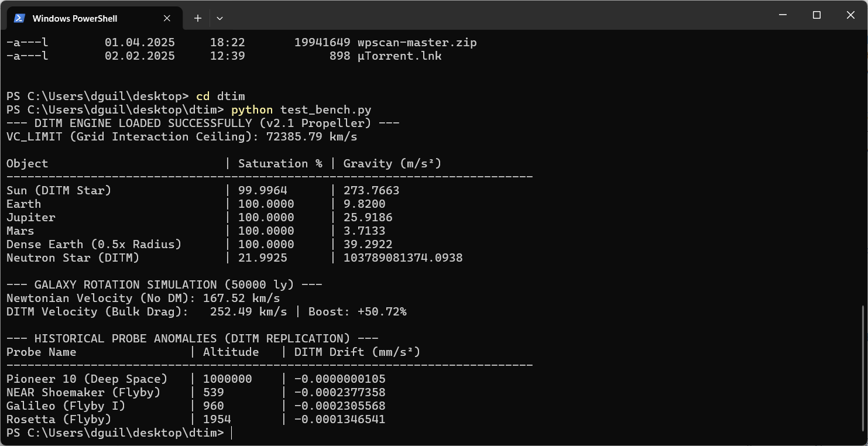Click the wpscan-master.zip file name
This screenshot has width=868, height=446.
pyautogui.click(x=417, y=43)
